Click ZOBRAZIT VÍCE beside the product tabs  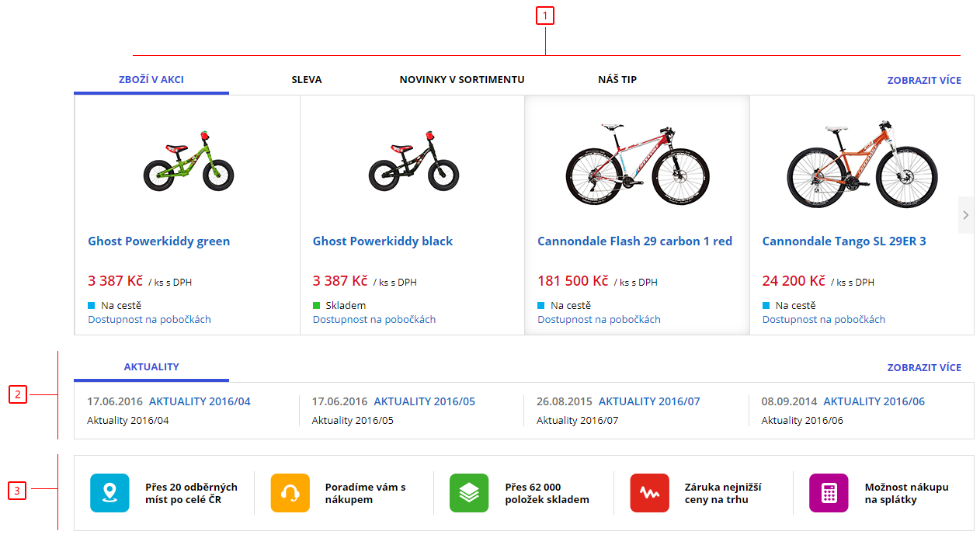click(924, 80)
